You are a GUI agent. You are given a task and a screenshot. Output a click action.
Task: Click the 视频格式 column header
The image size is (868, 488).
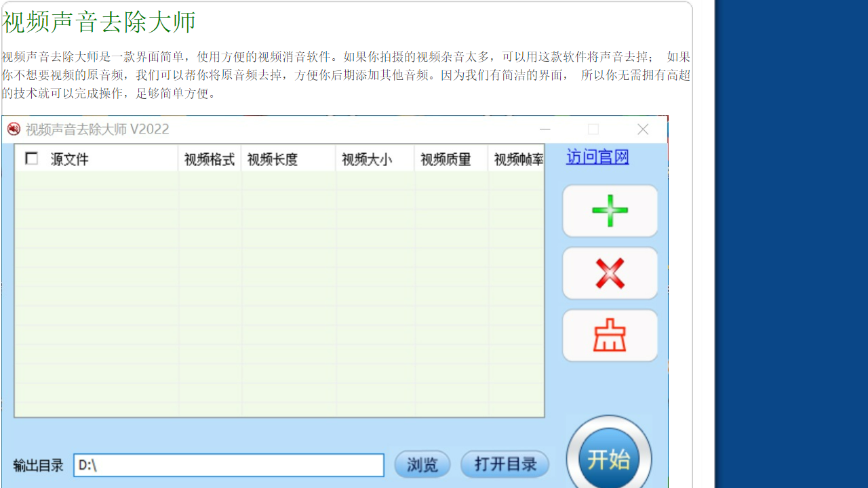208,159
